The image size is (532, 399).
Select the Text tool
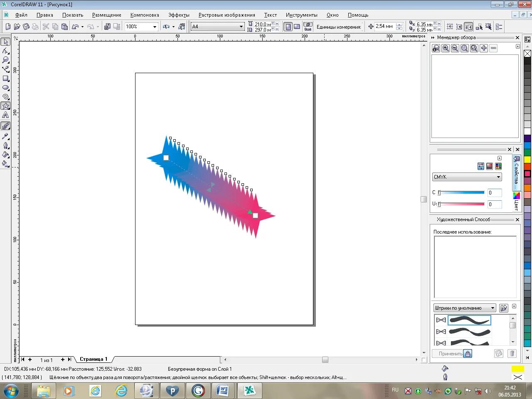pyautogui.click(x=6, y=113)
